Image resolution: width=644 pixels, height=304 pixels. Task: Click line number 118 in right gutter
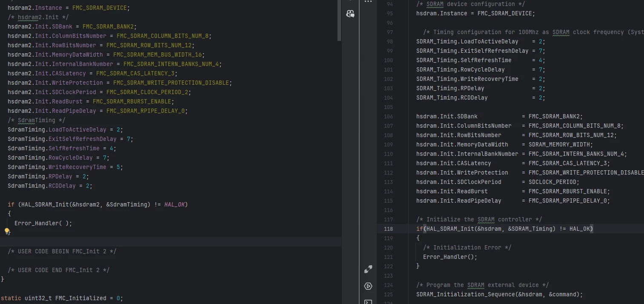388,229
